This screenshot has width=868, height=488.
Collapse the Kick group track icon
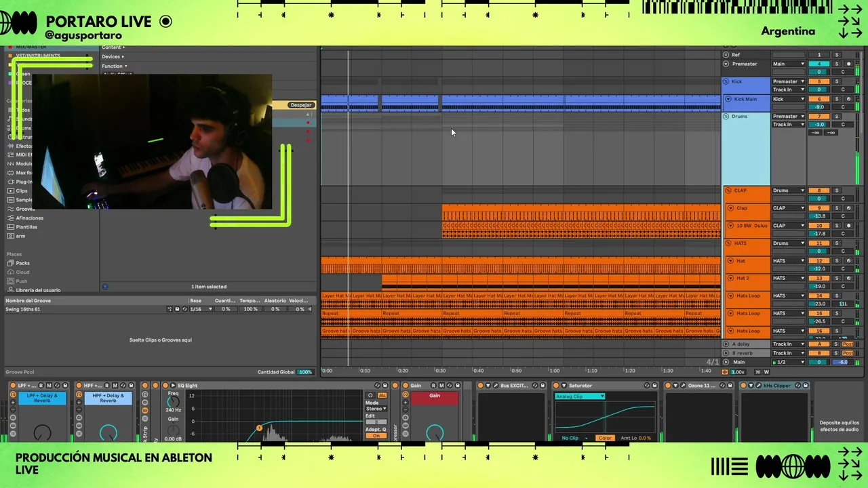(x=726, y=81)
